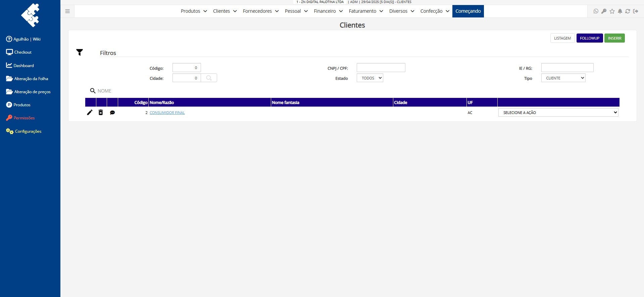Click the FOLLOWUP button

point(590,38)
